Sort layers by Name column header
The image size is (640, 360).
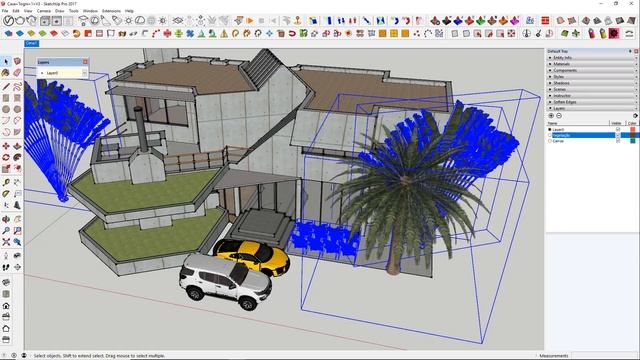point(578,123)
